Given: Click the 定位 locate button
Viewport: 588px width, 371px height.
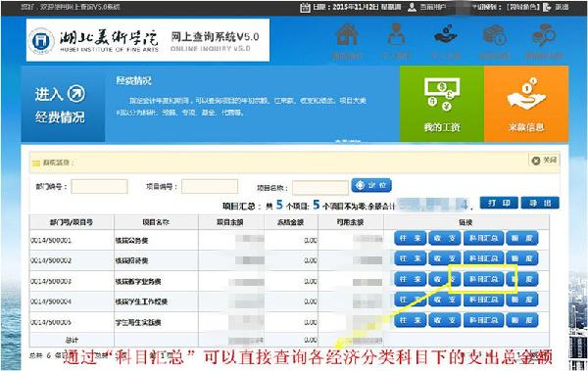Looking at the screenshot, I should point(371,186).
